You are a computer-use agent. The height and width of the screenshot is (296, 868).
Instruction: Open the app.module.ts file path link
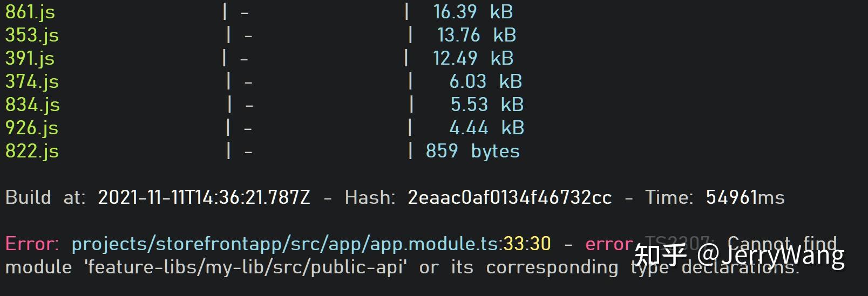click(287, 244)
